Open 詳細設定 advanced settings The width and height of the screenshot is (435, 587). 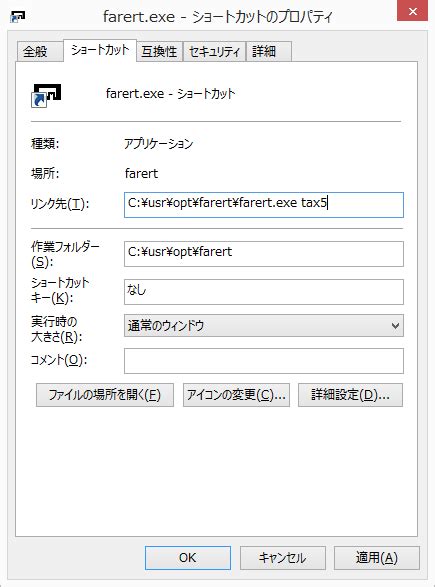pyautogui.click(x=350, y=395)
